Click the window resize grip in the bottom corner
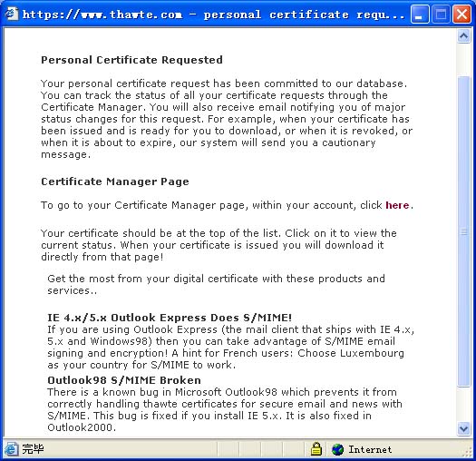 [467, 453]
